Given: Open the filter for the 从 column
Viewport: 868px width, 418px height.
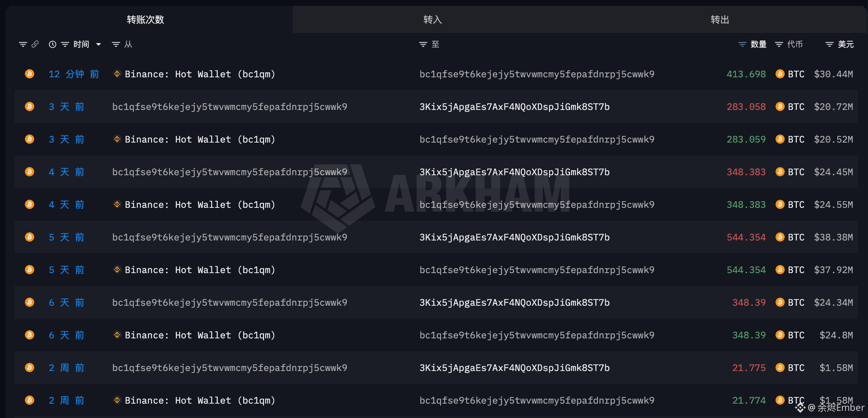Looking at the screenshot, I should [x=116, y=44].
